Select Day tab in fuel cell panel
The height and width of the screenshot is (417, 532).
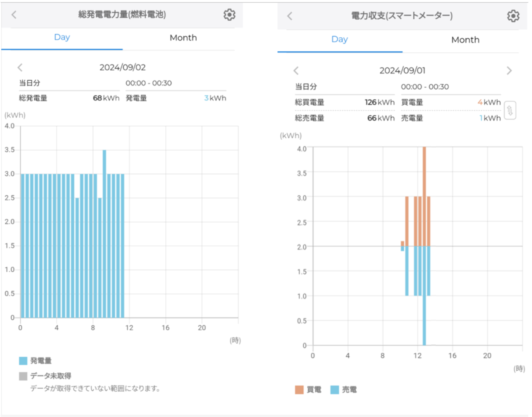point(62,37)
